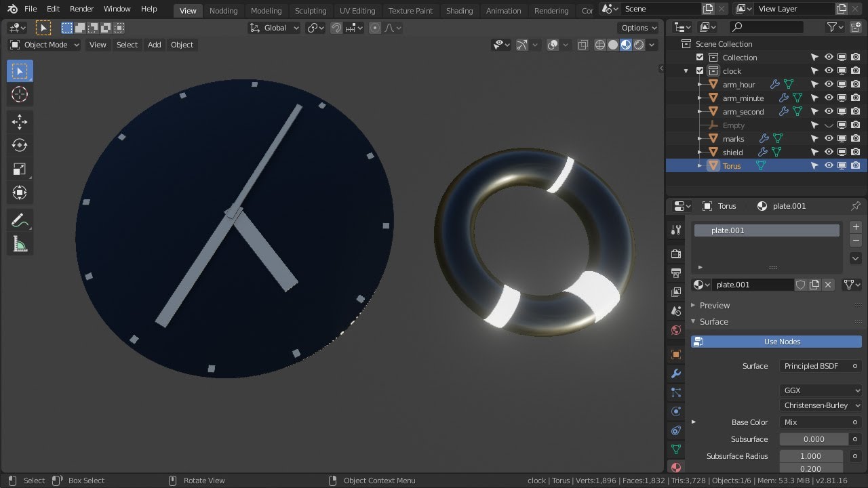Open the Add menu in viewport header
The height and width of the screenshot is (488, 868).
(155, 45)
